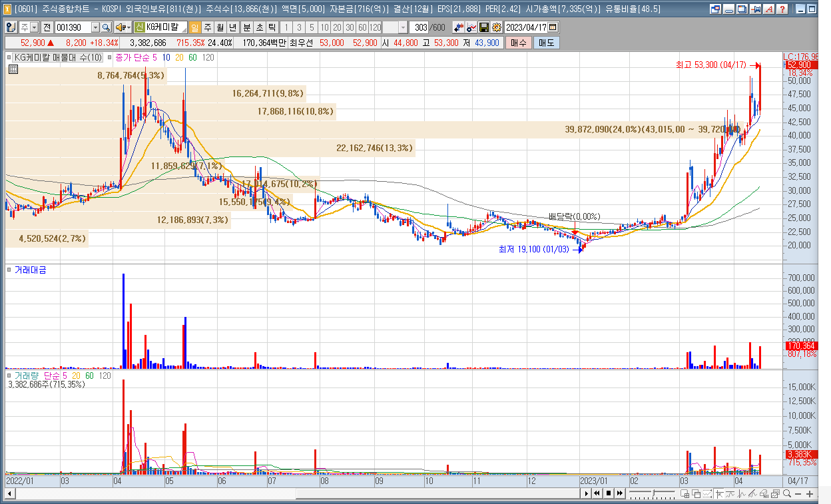Click the grid icon below chart legend
The image size is (831, 504).
13,69
